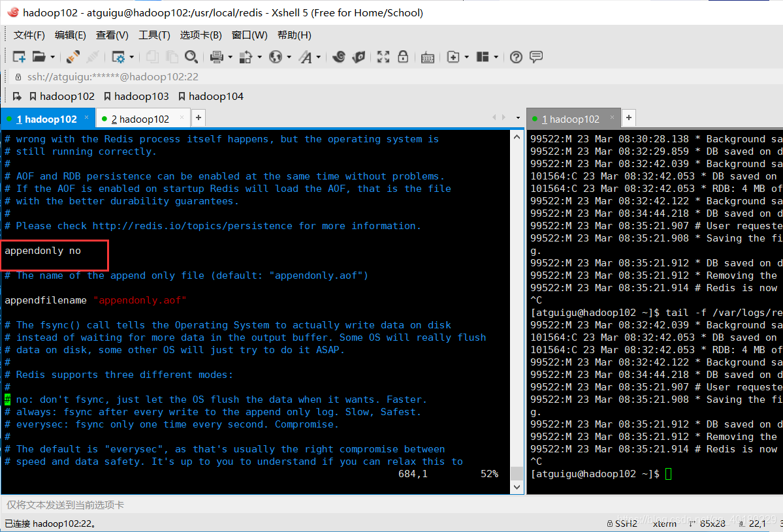Screen dimensions: 783x532
Task: Open the 帮助(H) menu
Action: [295, 35]
